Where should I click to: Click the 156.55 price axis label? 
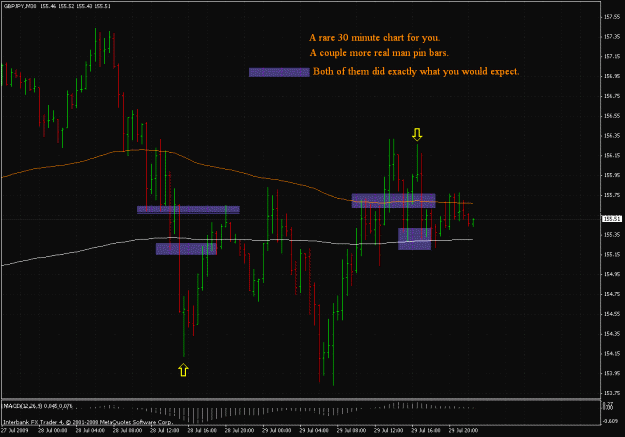point(612,116)
